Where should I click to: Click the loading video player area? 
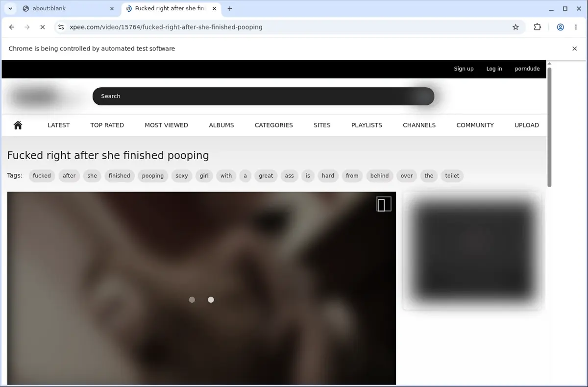point(201,288)
